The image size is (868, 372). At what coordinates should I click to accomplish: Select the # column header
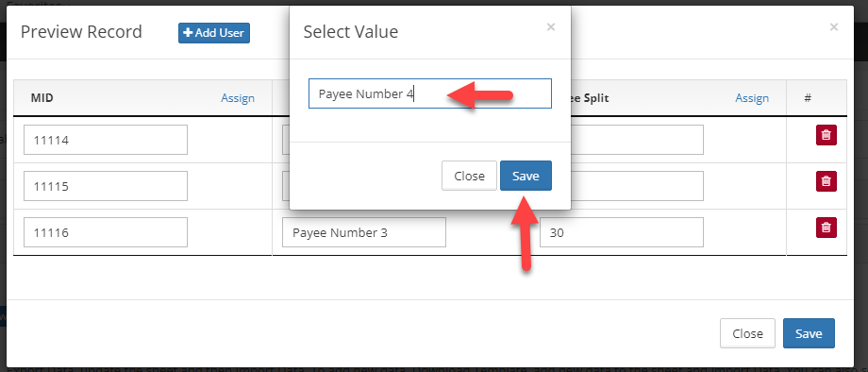pyautogui.click(x=808, y=98)
